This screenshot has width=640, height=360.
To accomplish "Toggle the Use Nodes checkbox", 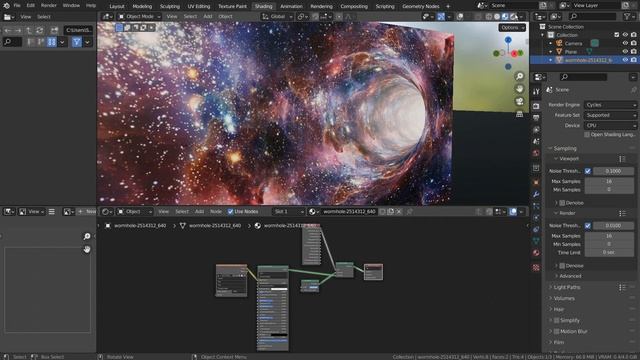I will (x=231, y=211).
